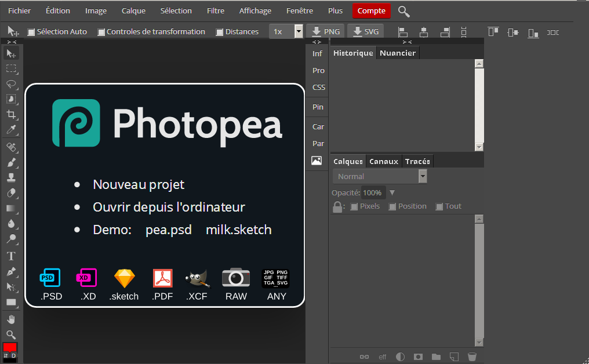The width and height of the screenshot is (589, 364).
Task: Click the link layers chain icon
Action: coord(365,356)
